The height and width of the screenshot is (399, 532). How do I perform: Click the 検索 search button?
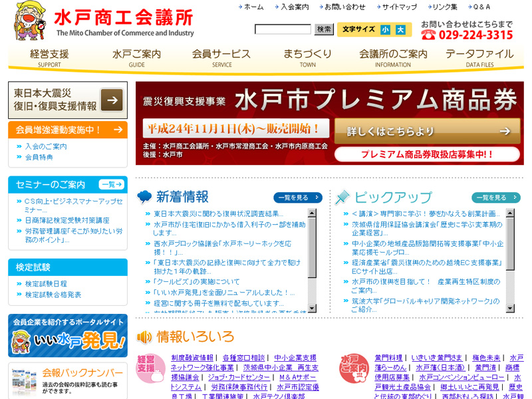point(324,29)
